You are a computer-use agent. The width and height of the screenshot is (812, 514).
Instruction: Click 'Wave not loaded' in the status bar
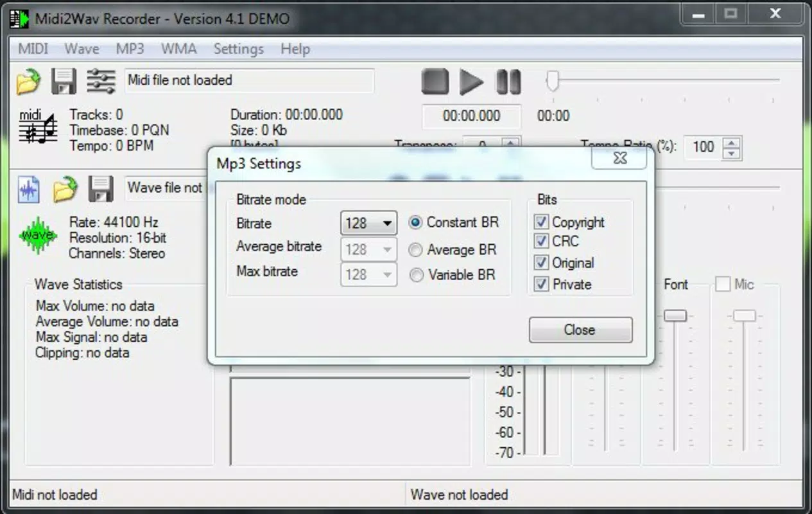pos(459,495)
